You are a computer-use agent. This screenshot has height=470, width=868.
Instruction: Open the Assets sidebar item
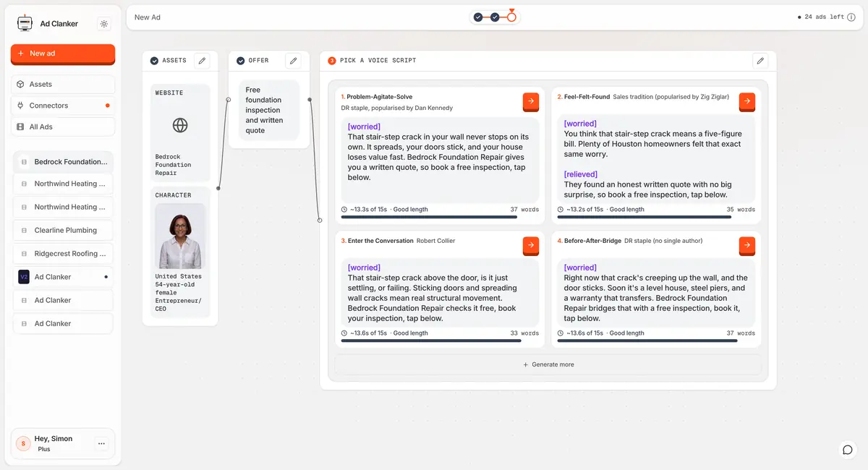(63, 85)
